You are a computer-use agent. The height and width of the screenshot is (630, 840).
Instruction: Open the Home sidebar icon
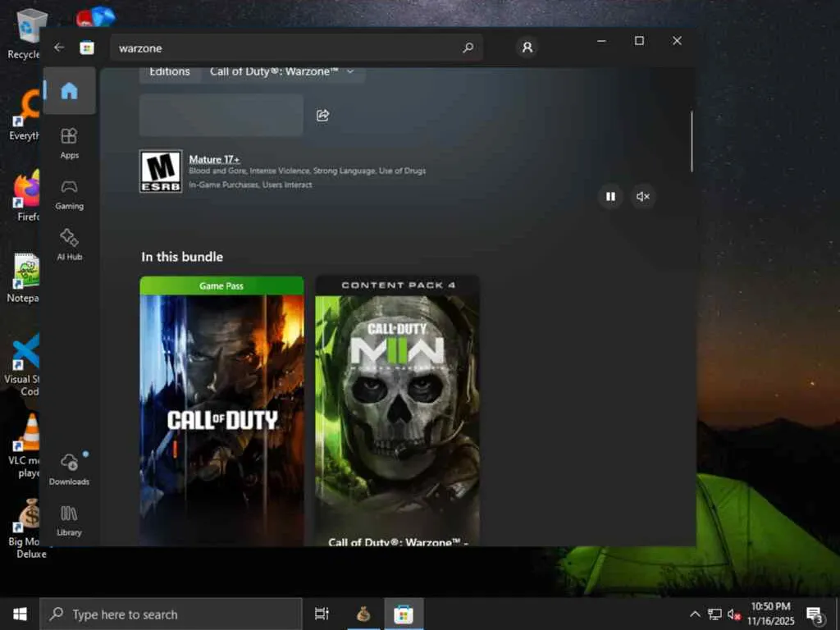pyautogui.click(x=70, y=91)
